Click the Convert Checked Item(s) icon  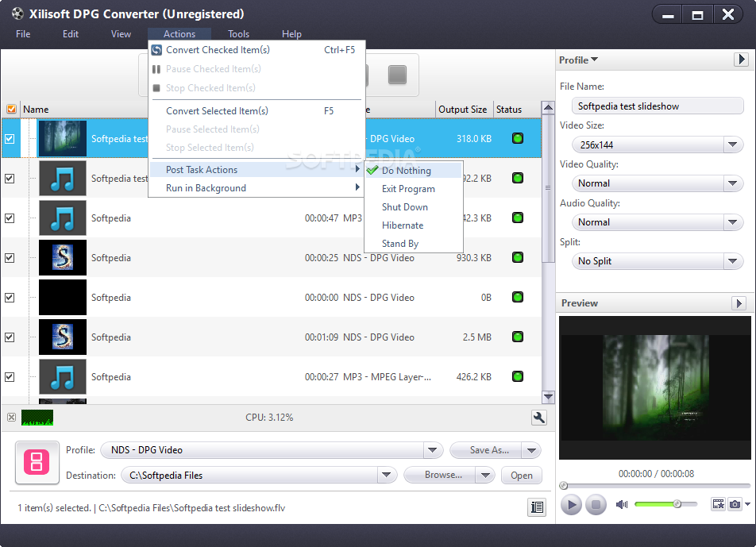point(156,50)
